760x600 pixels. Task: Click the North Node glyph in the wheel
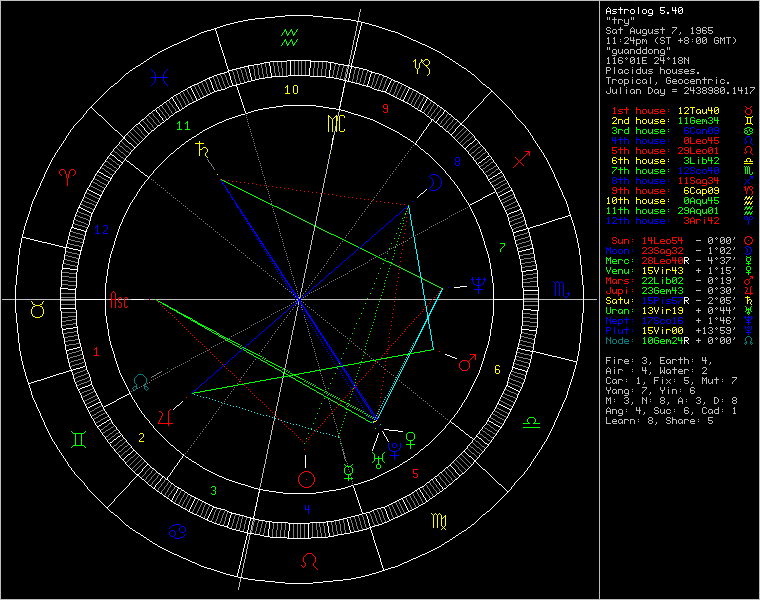point(141,382)
